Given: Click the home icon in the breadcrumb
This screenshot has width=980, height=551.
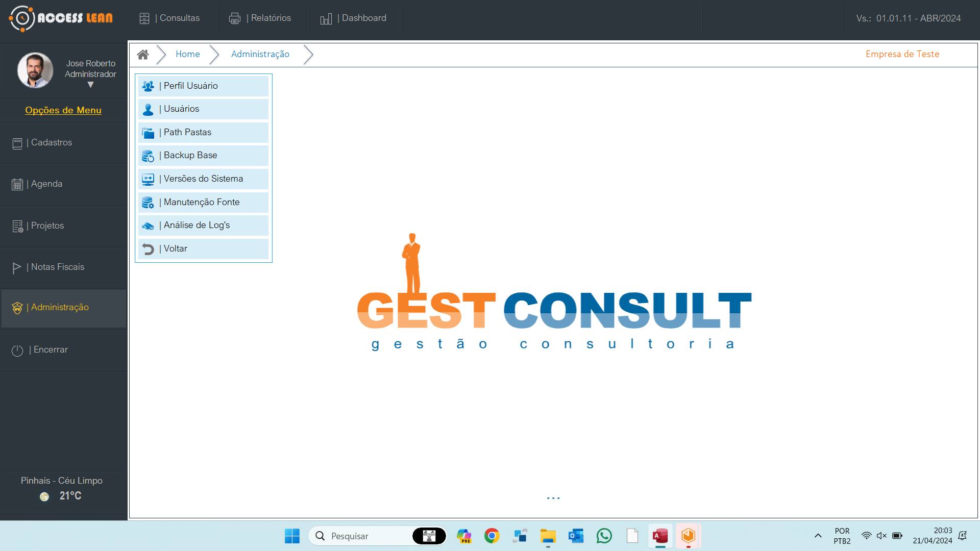Looking at the screenshot, I should (x=143, y=55).
